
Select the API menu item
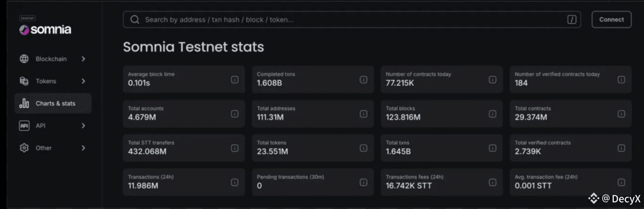point(41,126)
